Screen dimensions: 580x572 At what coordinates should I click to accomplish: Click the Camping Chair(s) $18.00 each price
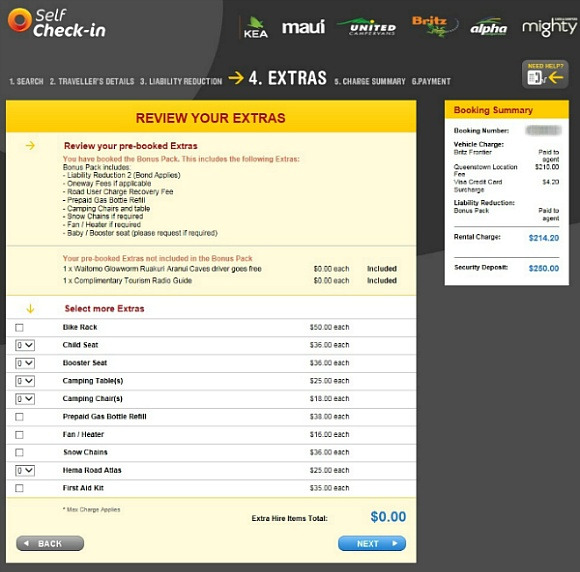tap(329, 399)
